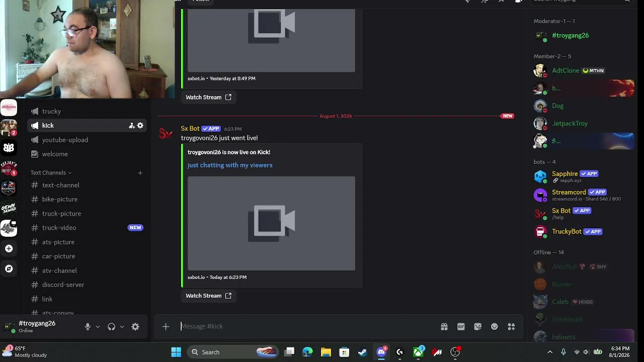Click 'troygovoni26 is now live on Kick!' title
This screenshot has height=362, width=644.
click(229, 152)
